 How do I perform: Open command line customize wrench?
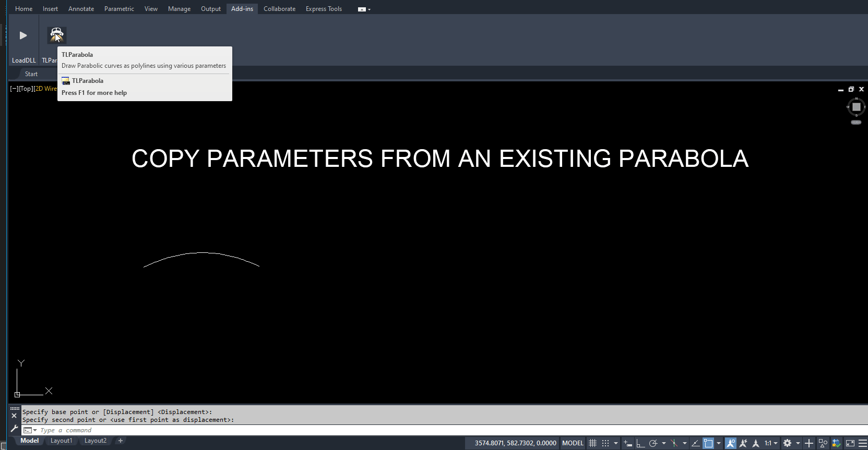(x=14, y=429)
